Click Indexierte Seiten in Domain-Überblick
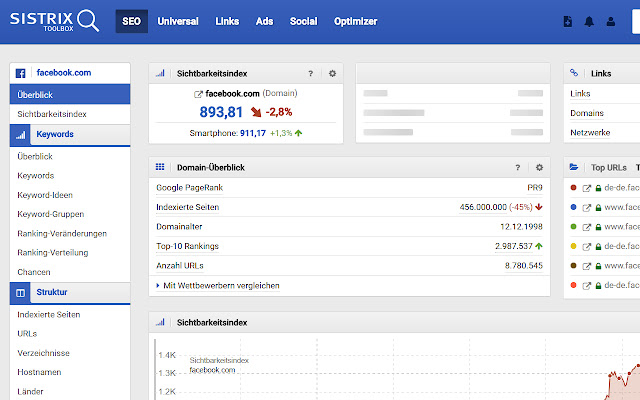This screenshot has width=640, height=400. [x=187, y=207]
